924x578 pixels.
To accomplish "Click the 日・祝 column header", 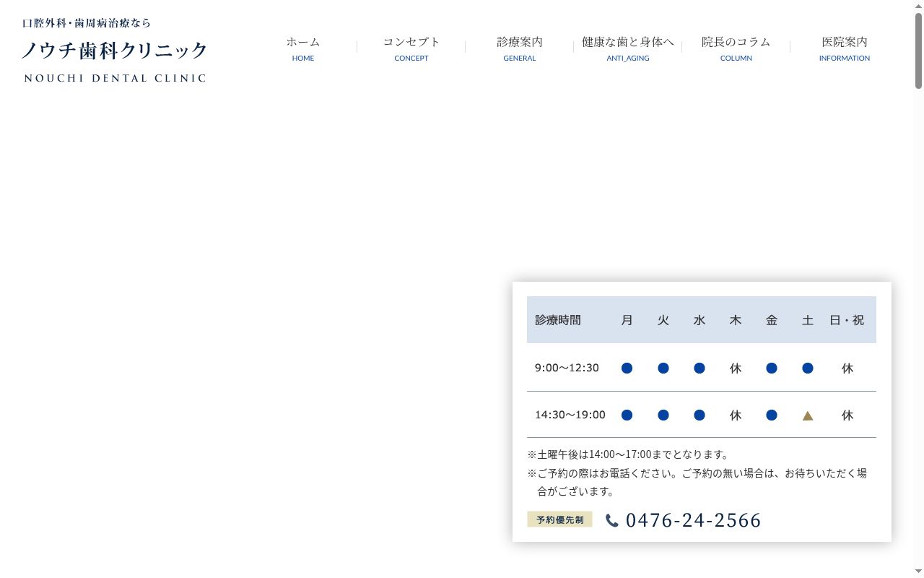I will pos(847,320).
